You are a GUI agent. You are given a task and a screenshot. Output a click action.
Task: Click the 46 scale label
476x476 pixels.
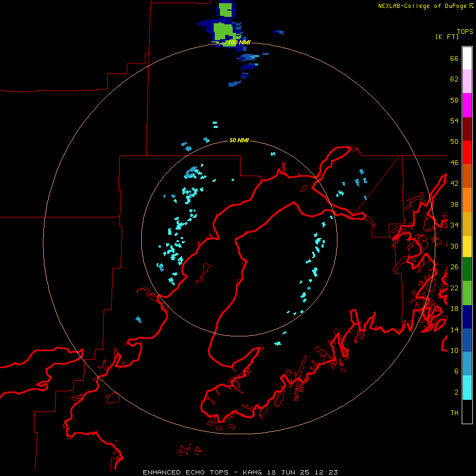pos(454,162)
